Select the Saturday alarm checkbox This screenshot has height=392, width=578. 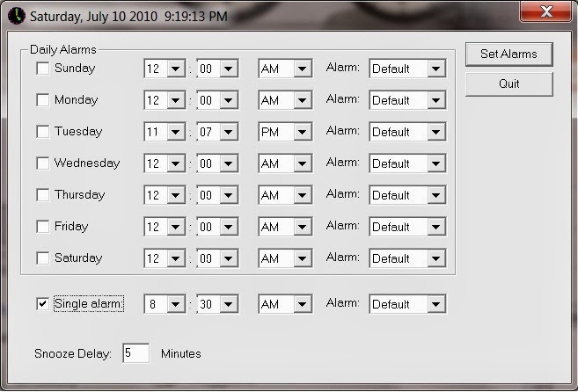pyautogui.click(x=43, y=258)
